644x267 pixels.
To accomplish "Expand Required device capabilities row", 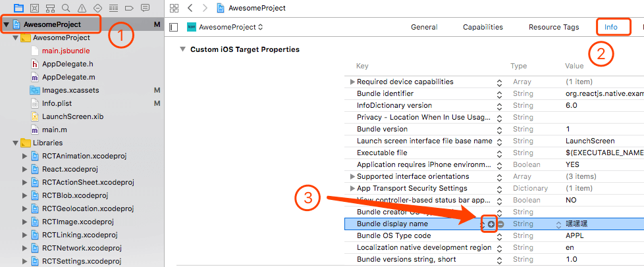I will (x=352, y=82).
